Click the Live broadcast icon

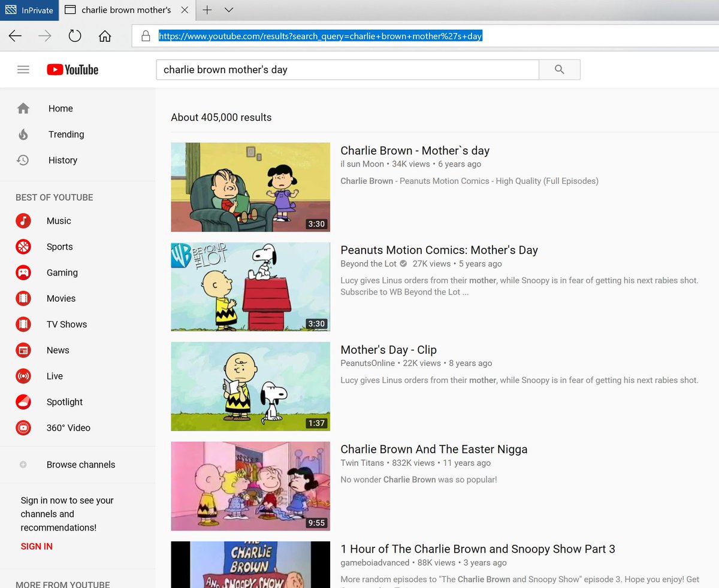click(23, 376)
